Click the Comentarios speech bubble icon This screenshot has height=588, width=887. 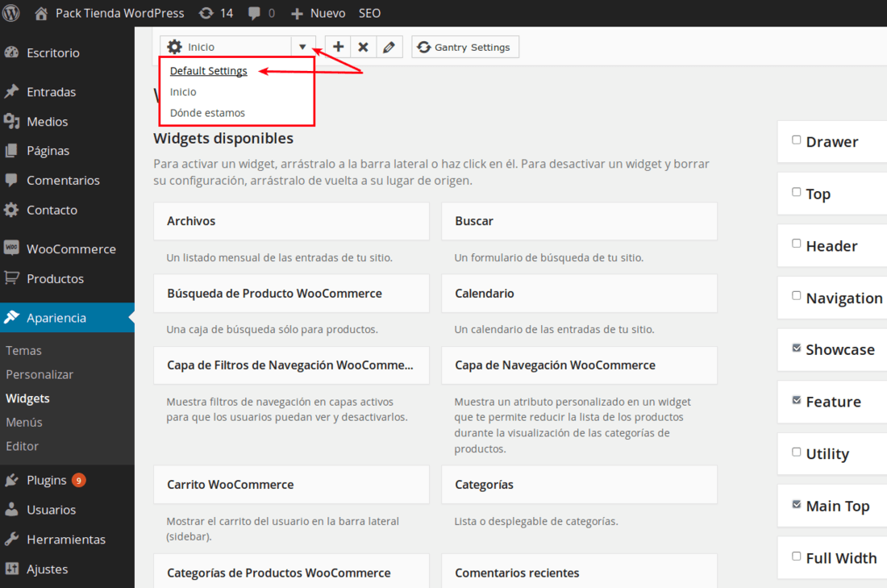pos(11,180)
